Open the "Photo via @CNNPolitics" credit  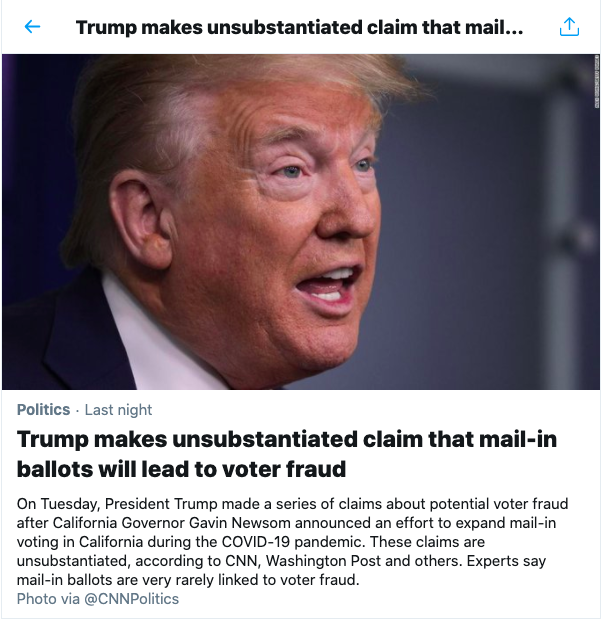pos(96,599)
